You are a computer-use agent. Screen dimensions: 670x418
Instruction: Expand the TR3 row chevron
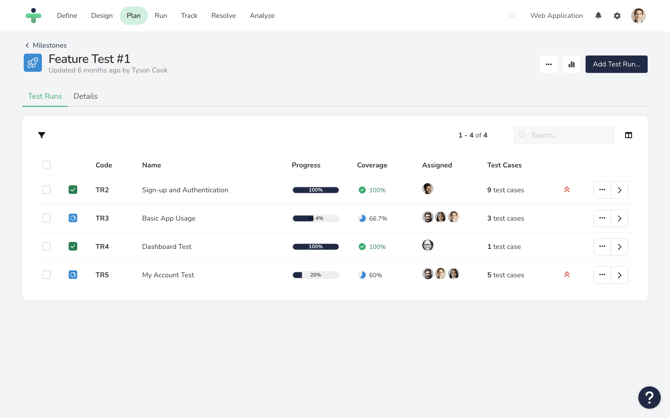(619, 218)
